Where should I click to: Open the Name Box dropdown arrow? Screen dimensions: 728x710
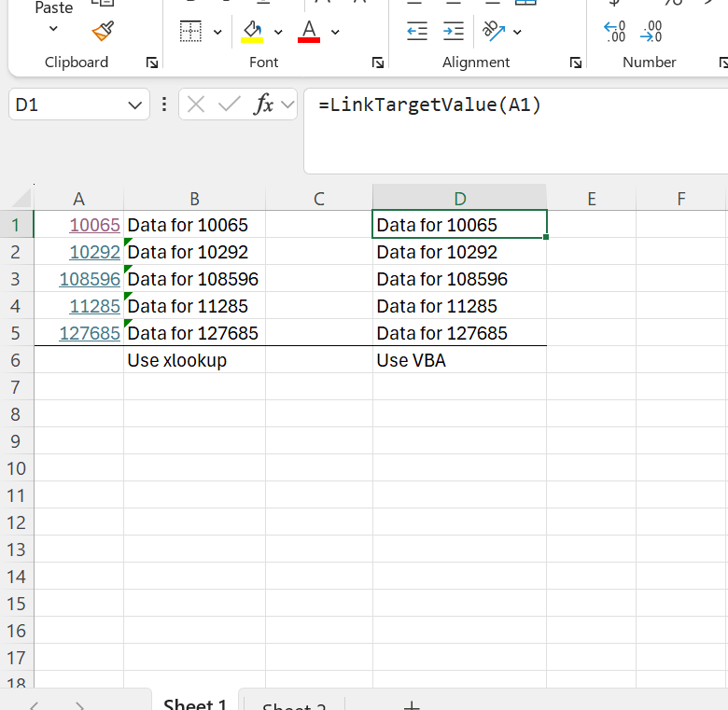(135, 105)
